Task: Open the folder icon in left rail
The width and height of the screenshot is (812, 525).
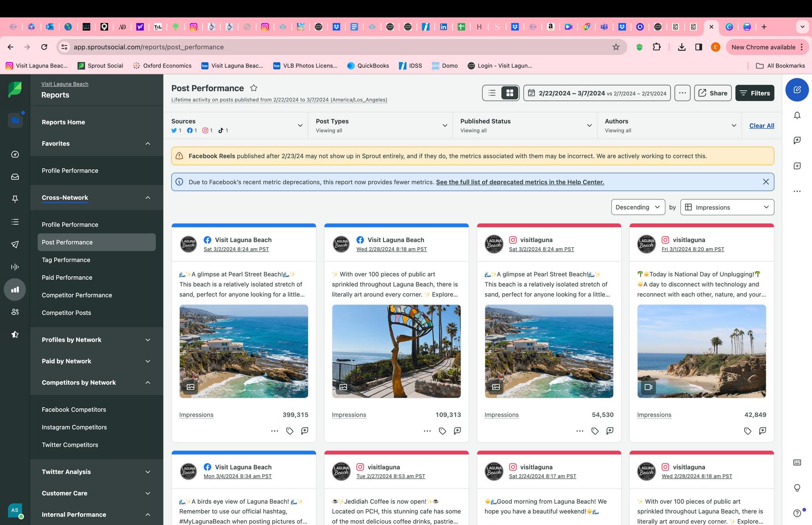Action: pos(15,120)
